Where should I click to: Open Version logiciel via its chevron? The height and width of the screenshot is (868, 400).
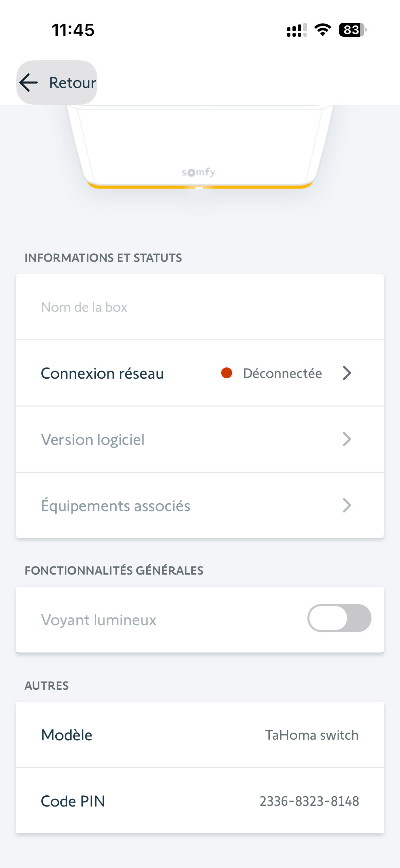[347, 439]
